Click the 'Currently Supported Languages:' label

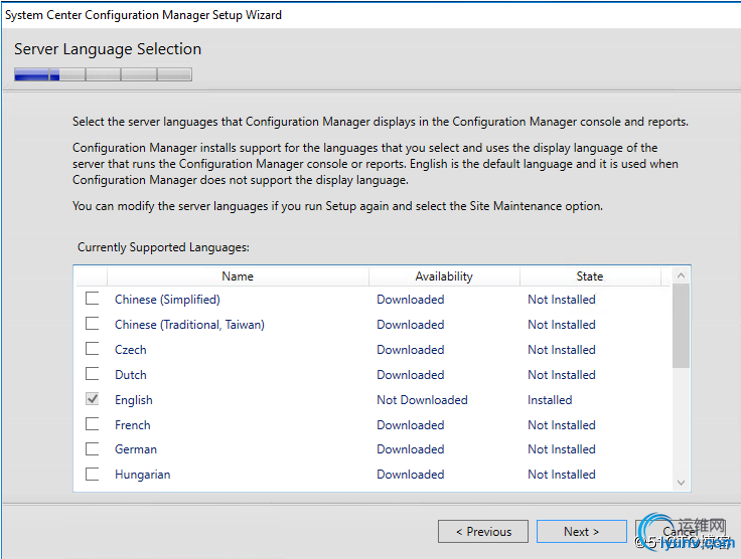(164, 247)
